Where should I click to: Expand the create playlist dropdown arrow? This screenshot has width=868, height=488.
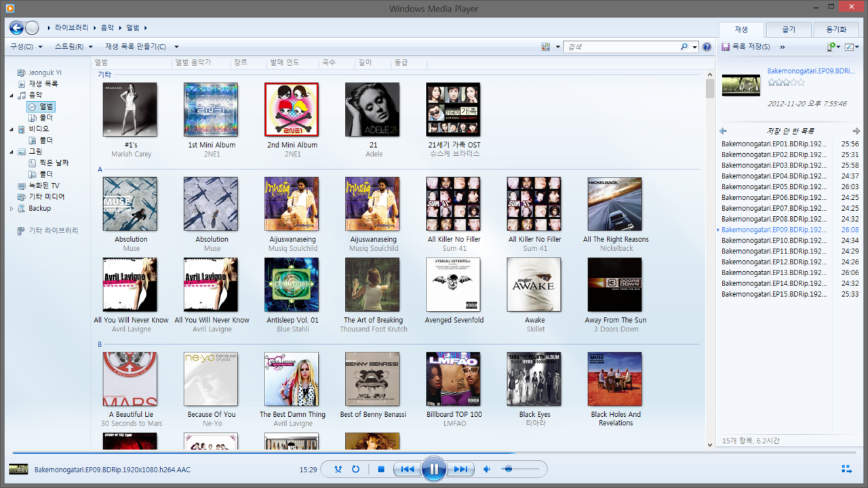(x=176, y=47)
